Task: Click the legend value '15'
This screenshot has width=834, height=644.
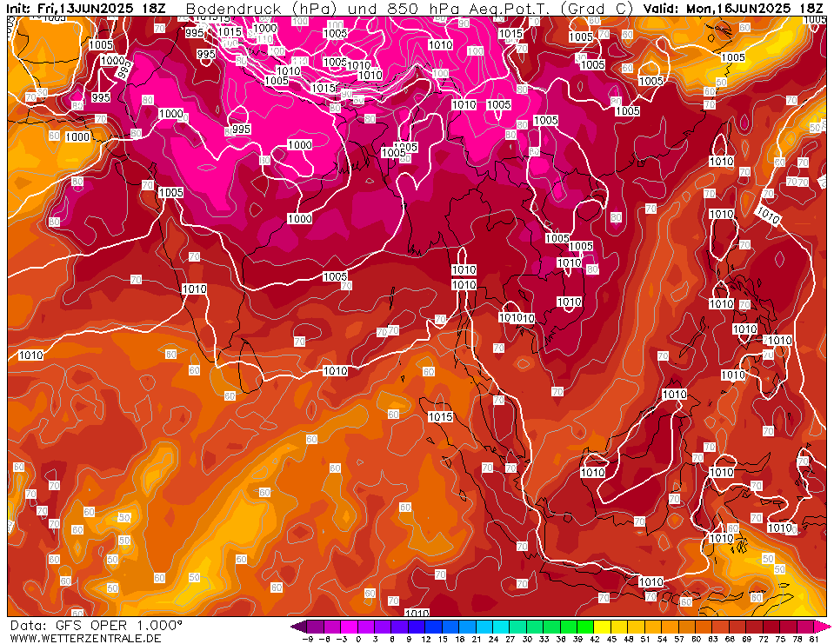Action: coord(443,639)
